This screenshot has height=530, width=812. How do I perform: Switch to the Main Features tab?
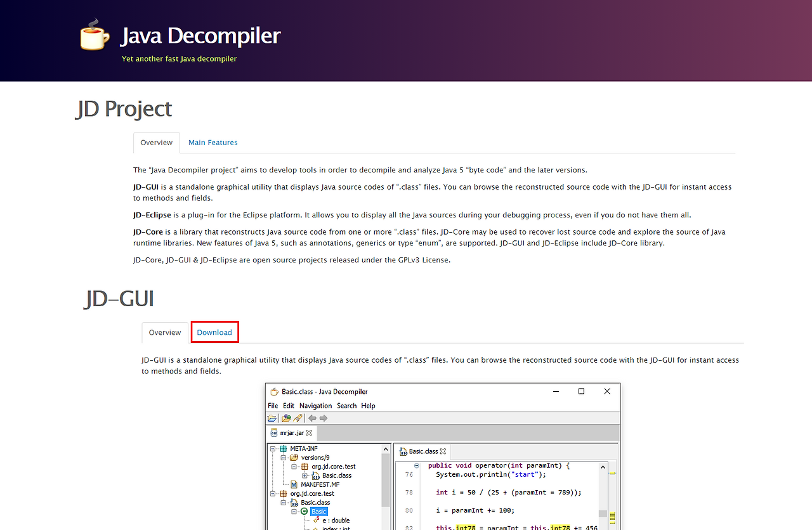click(213, 143)
